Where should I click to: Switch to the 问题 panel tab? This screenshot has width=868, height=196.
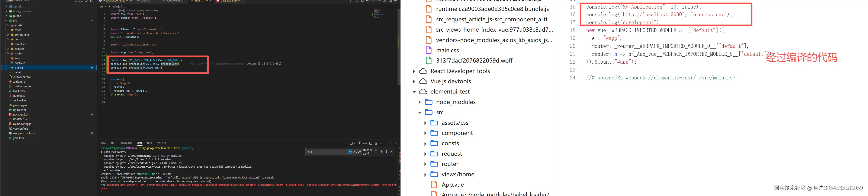pos(103,143)
